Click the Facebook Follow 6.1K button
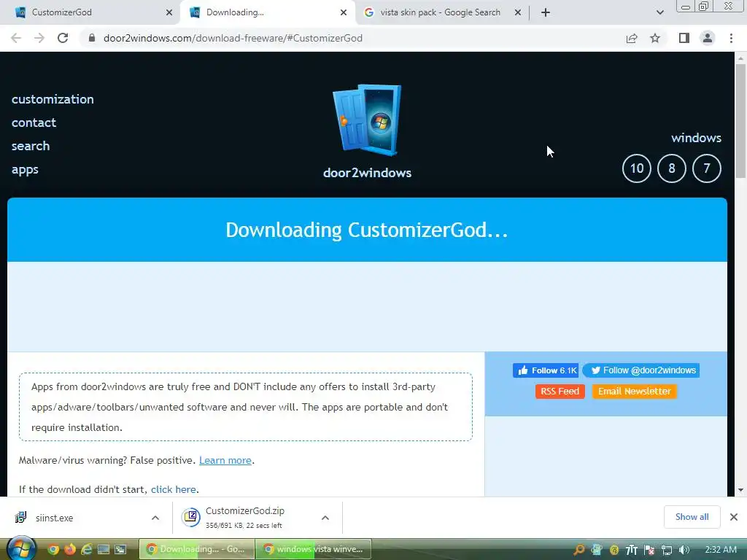This screenshot has height=560, width=747. (x=546, y=370)
